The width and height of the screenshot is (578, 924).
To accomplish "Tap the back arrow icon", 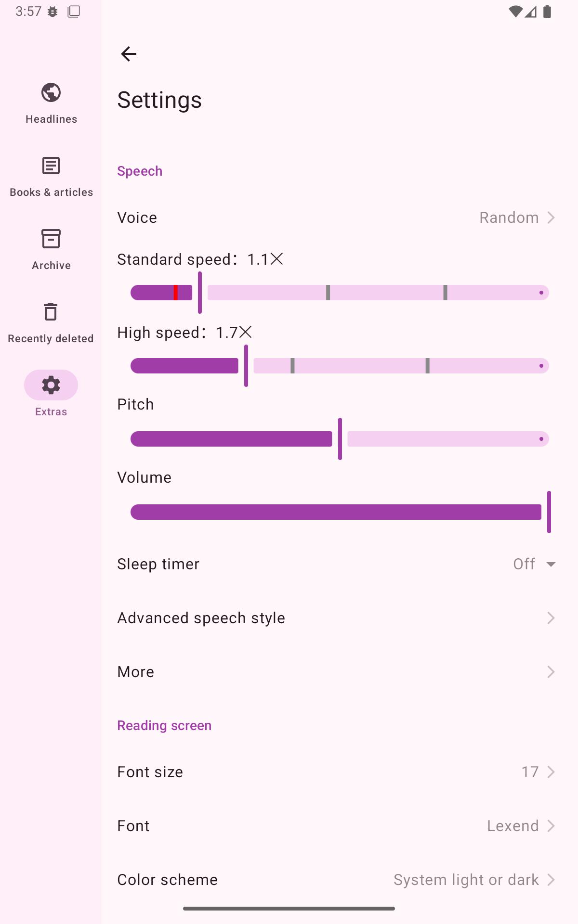I will point(129,54).
